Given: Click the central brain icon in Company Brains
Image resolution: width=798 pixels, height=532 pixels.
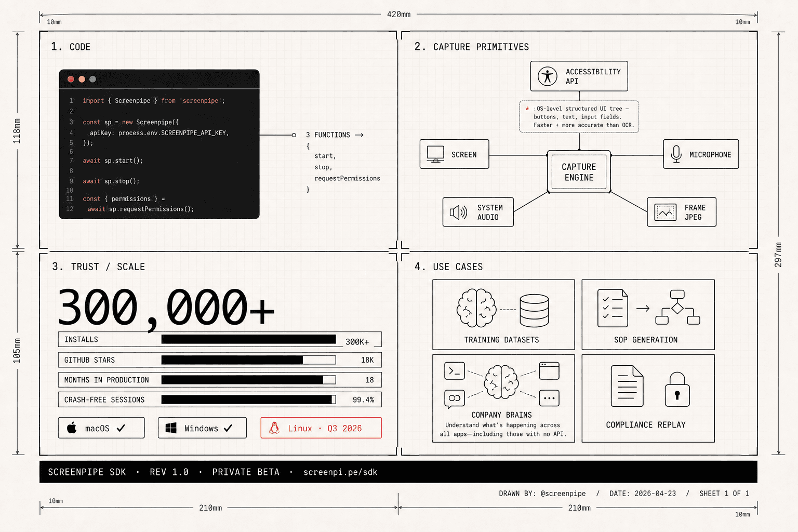Looking at the screenshot, I should 501,382.
